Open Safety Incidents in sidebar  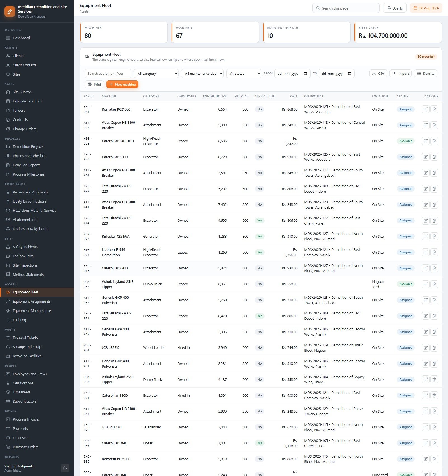(37, 247)
